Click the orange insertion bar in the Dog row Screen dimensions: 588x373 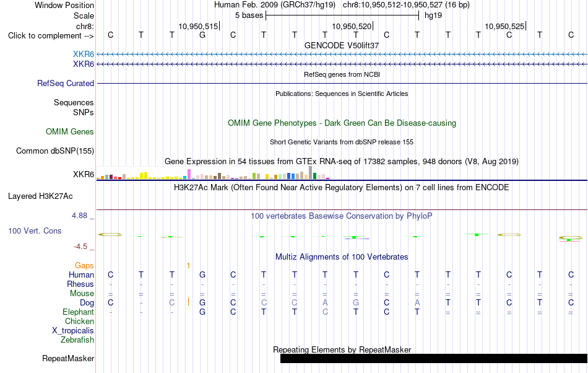(x=188, y=302)
